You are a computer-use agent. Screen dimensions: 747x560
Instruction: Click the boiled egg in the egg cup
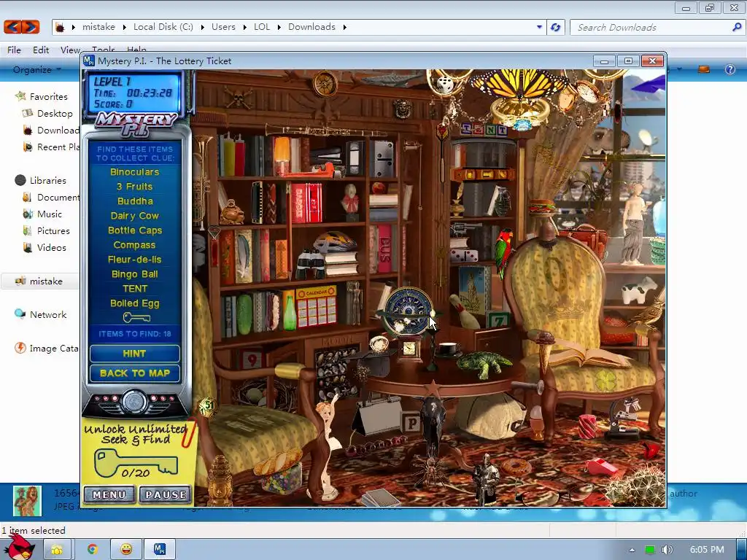click(536, 421)
